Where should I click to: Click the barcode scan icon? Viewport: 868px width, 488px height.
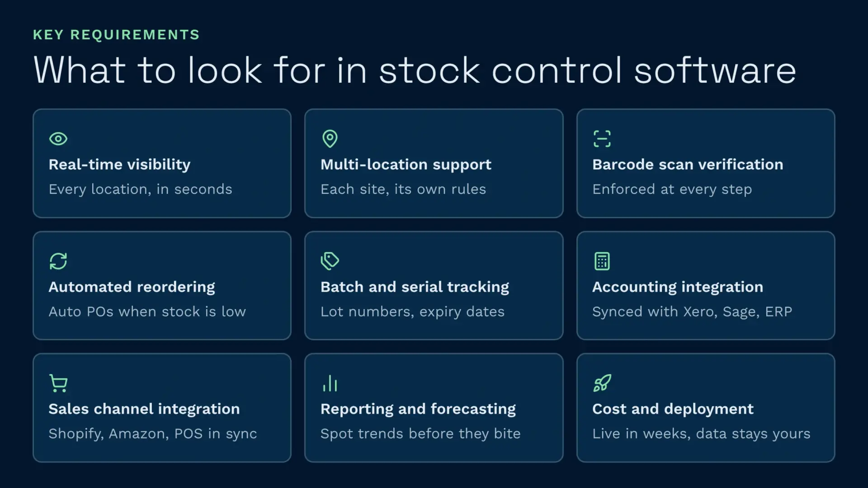coord(602,139)
